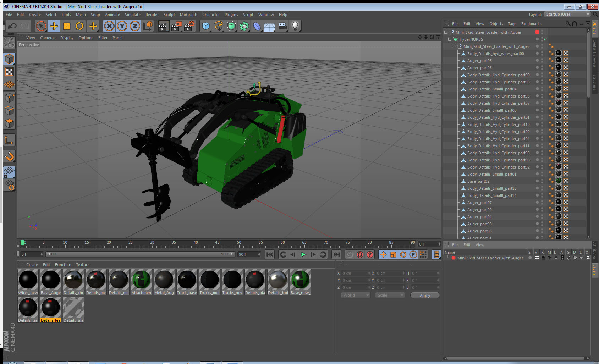Enable Points mode in left sidebar
The width and height of the screenshot is (599, 364).
[10, 98]
